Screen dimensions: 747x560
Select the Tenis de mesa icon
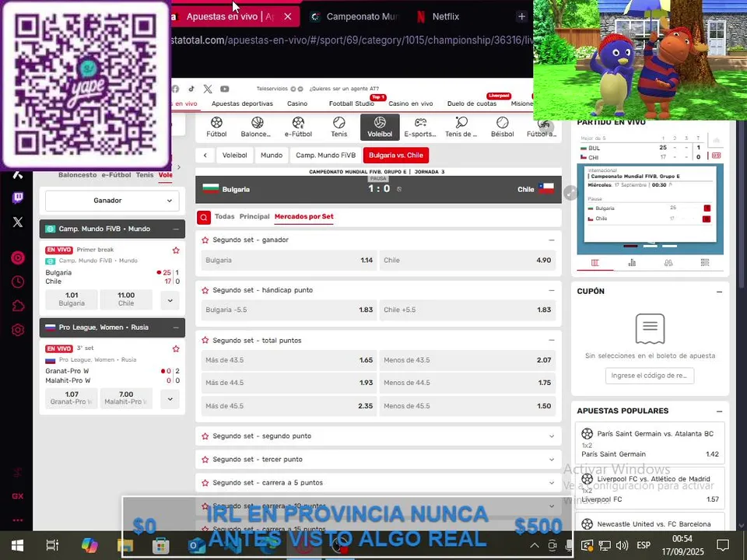461,127
